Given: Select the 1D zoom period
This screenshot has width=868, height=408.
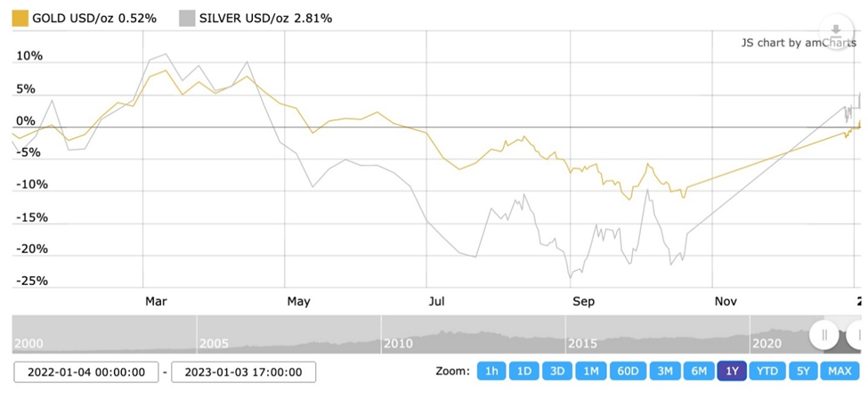Looking at the screenshot, I should coord(525,371).
